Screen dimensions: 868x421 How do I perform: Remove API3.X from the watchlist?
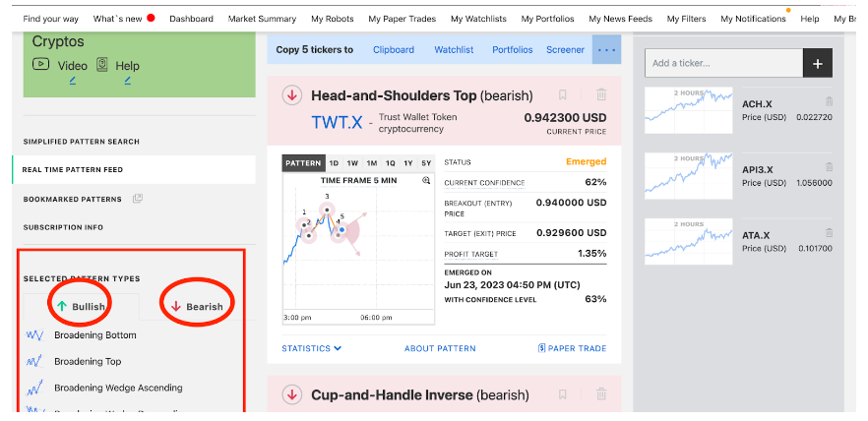829,166
